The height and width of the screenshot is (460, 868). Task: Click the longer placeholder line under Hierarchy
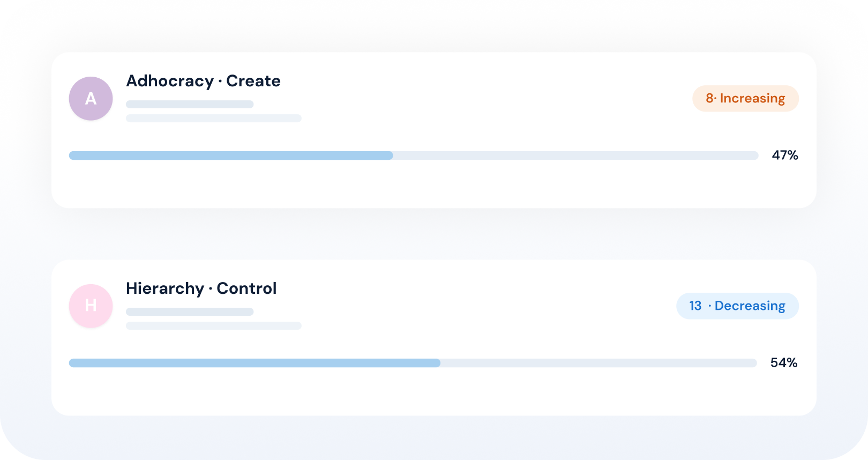pyautogui.click(x=214, y=325)
